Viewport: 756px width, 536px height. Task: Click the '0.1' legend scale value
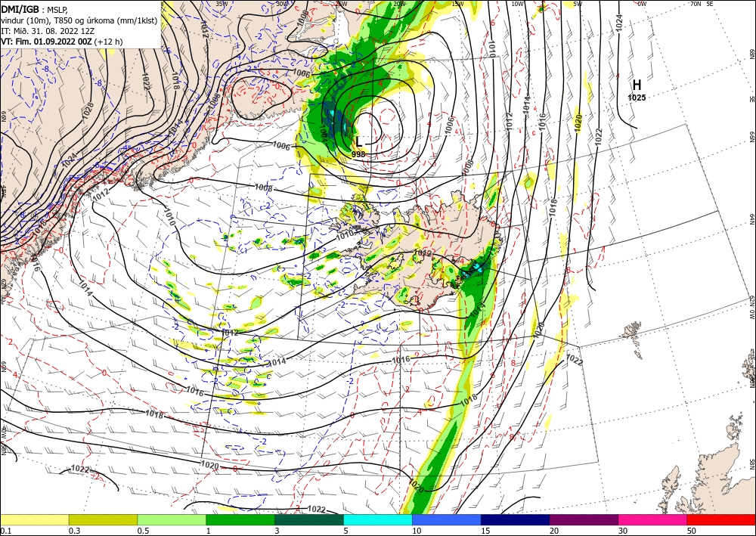tap(5, 531)
